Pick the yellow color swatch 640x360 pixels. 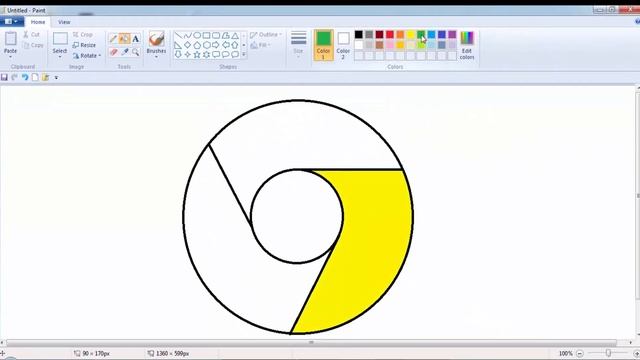(x=411, y=35)
